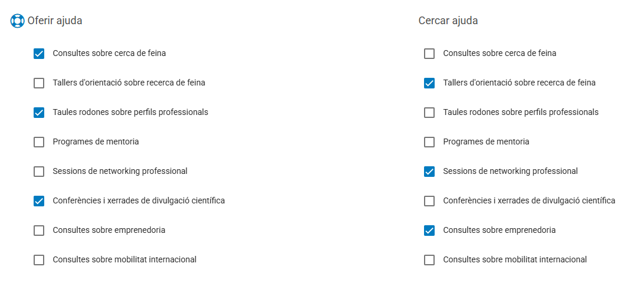Click the lifebuoy icon beside Oferir ajuda
Viewport: 644px width, 283px height.
(x=17, y=21)
